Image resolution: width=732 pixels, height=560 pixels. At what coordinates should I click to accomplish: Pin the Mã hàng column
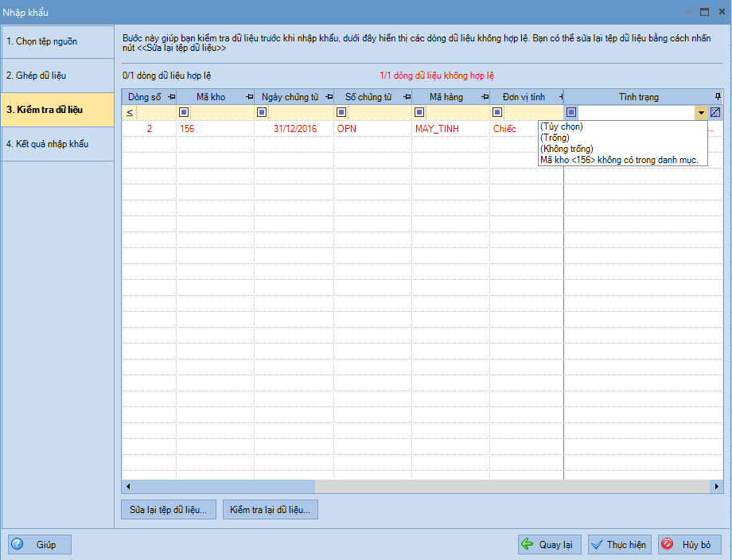click(x=485, y=97)
